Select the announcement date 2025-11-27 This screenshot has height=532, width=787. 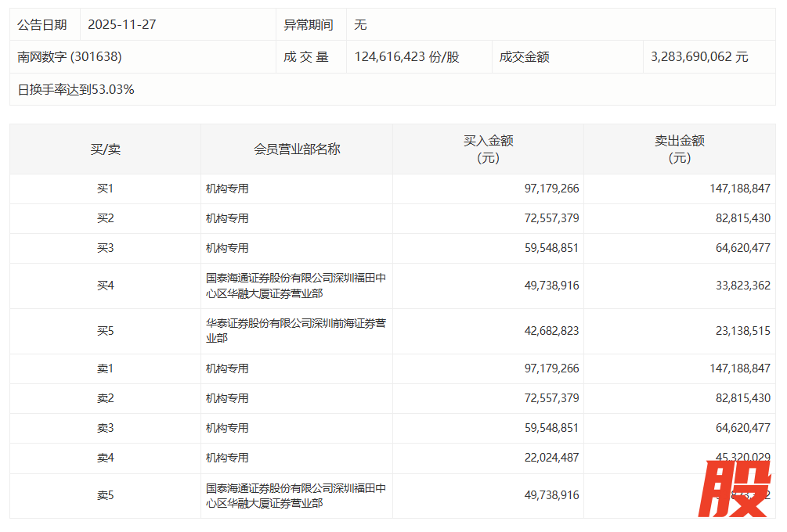click(x=121, y=24)
